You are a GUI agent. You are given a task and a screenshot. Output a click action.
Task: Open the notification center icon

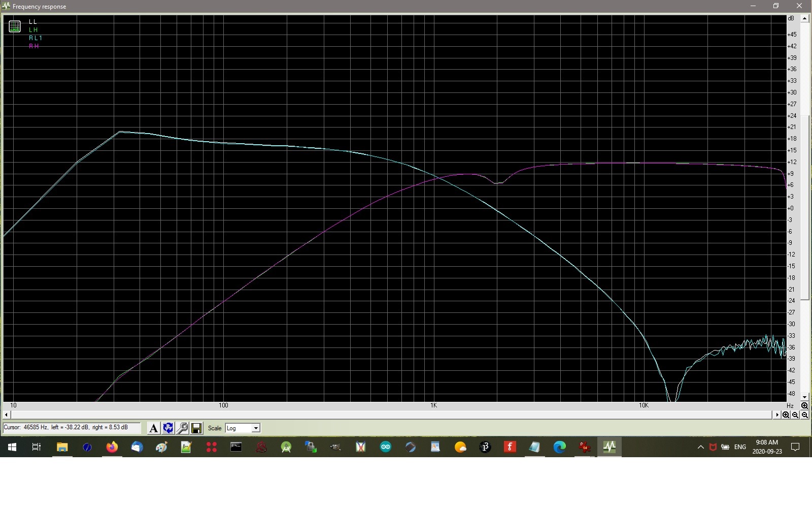[795, 447]
